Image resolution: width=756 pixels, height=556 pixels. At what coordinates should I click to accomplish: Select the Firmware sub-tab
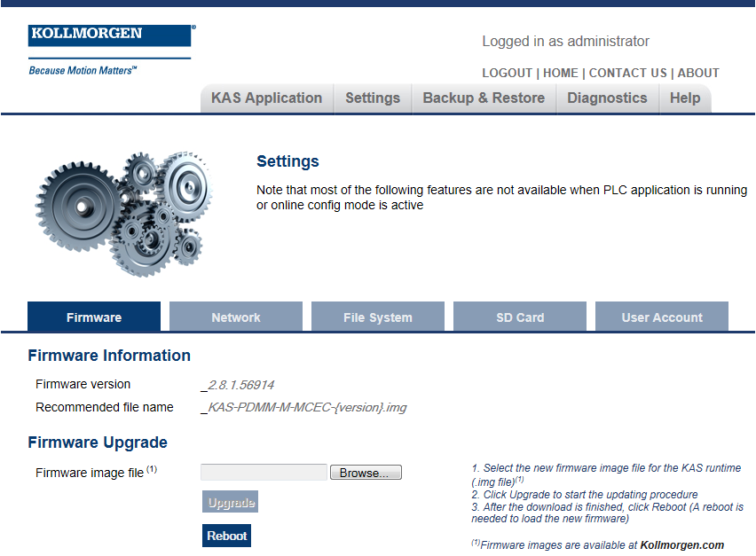click(94, 317)
